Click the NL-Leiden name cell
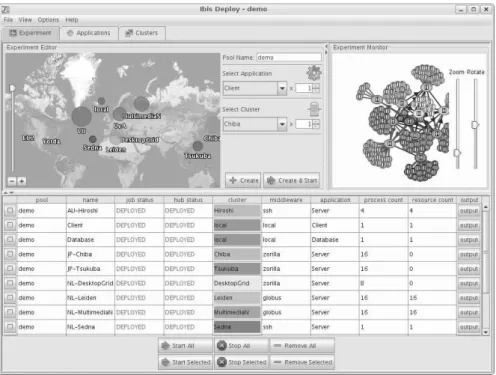This screenshot has height=375, width=496. (x=90, y=298)
